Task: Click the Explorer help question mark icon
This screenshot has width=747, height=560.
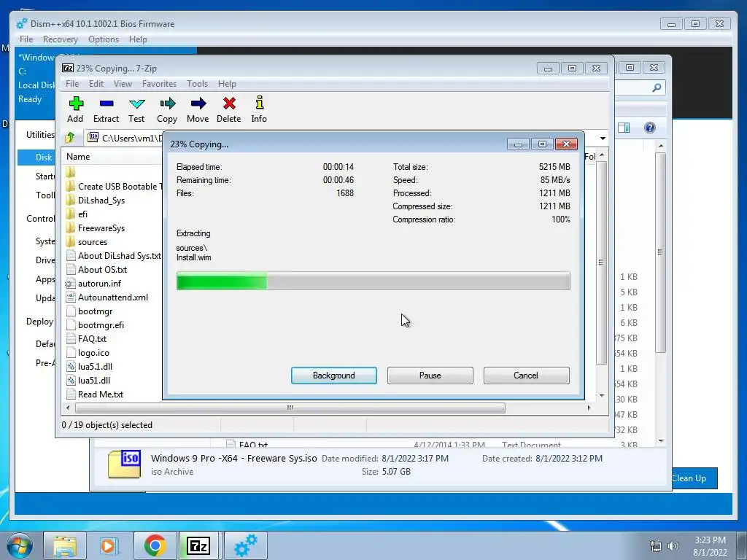Action: coord(650,128)
